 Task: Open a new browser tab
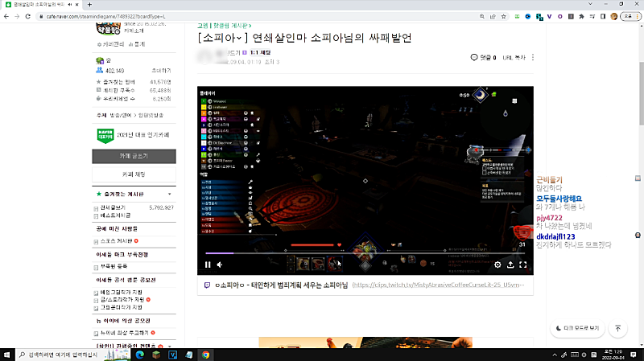click(x=89, y=5)
